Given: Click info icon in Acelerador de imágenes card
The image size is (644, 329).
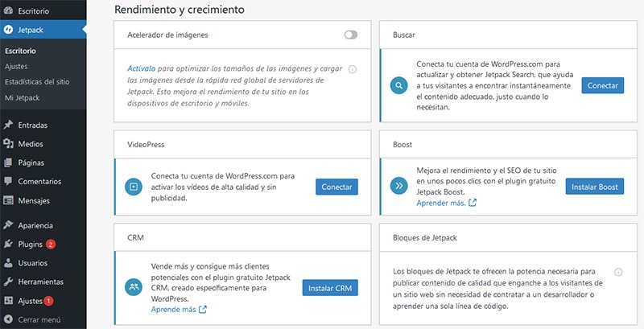Looking at the screenshot, I should coord(353,69).
